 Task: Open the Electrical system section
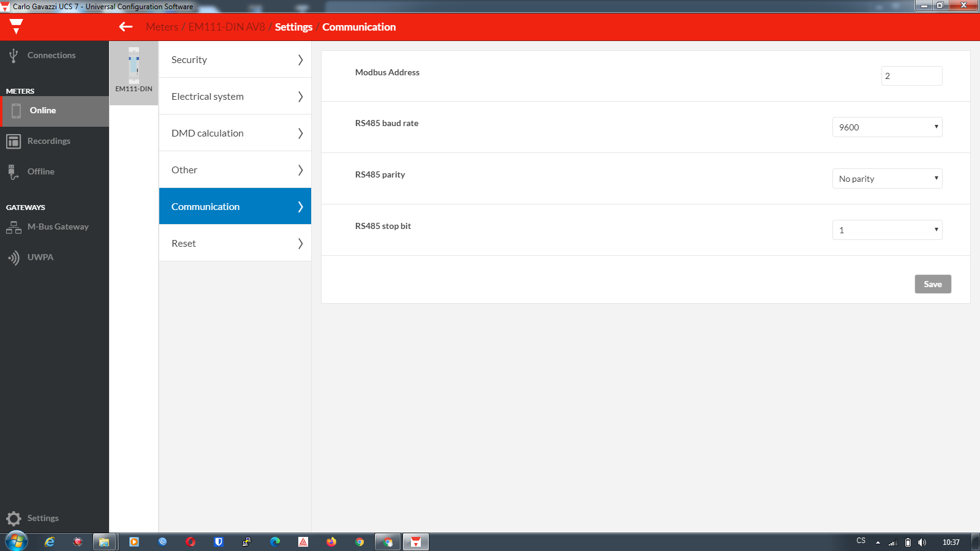(235, 97)
